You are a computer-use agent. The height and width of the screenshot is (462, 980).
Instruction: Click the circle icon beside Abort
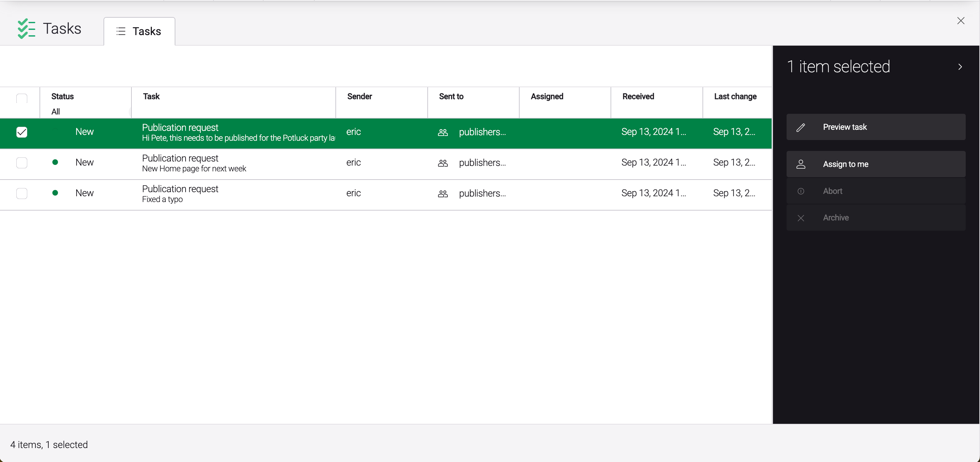pyautogui.click(x=801, y=191)
